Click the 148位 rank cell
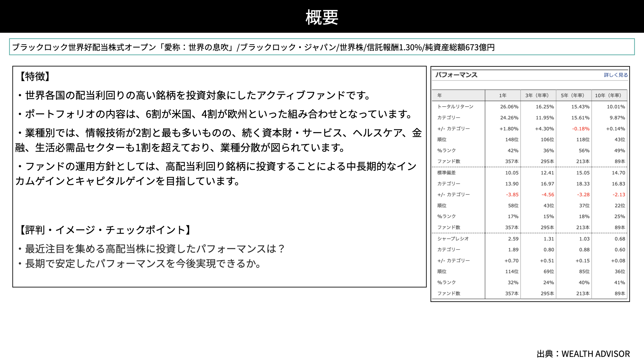 point(512,139)
